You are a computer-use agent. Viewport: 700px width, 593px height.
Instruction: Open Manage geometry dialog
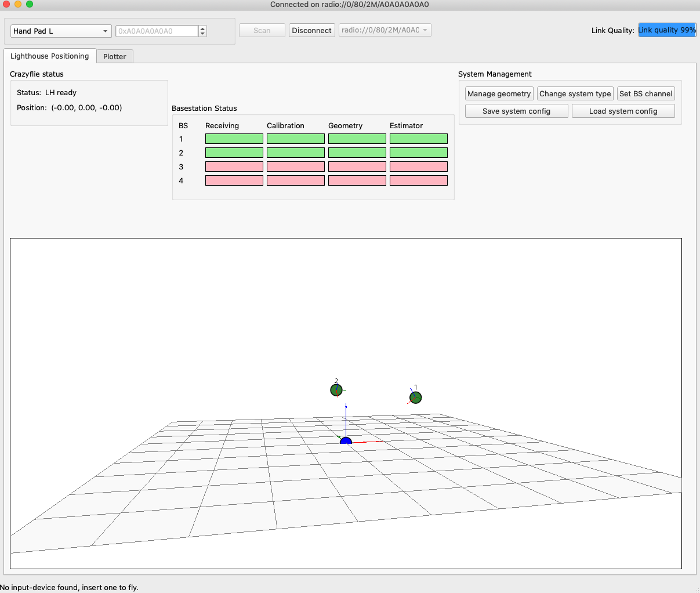point(499,94)
